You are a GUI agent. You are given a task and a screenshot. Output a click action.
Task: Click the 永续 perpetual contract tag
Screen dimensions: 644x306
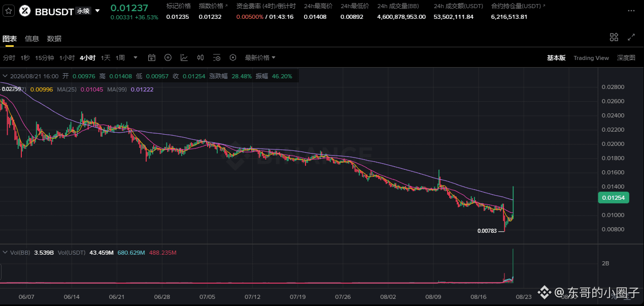click(x=83, y=11)
